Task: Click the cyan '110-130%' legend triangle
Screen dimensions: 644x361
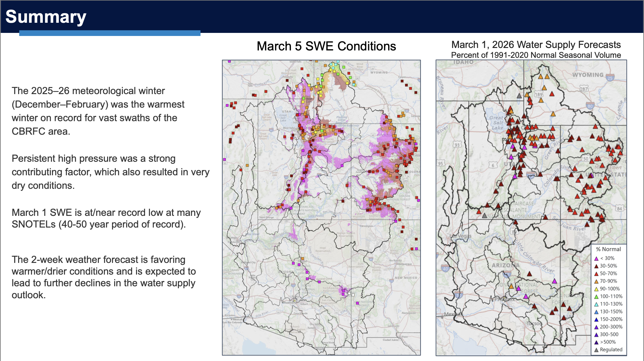Action: tap(596, 304)
